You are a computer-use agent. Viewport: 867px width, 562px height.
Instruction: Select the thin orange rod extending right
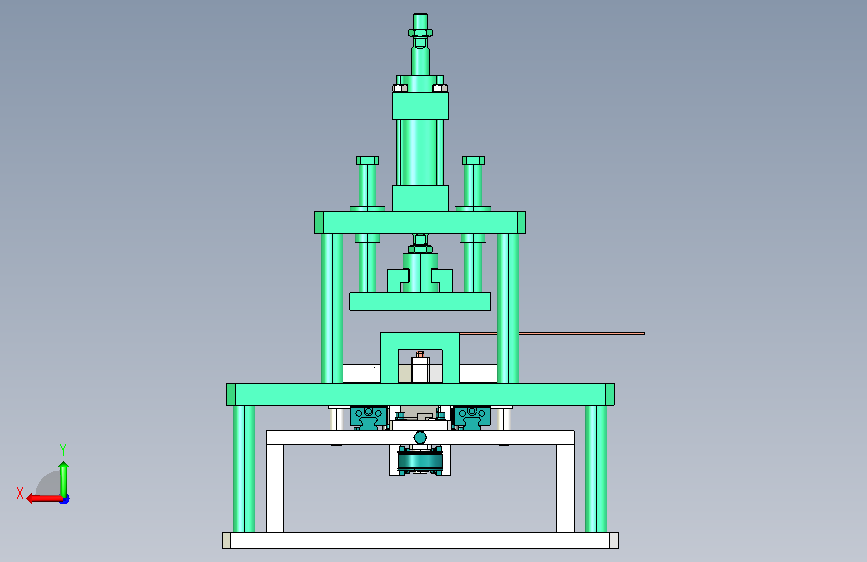tap(552, 334)
